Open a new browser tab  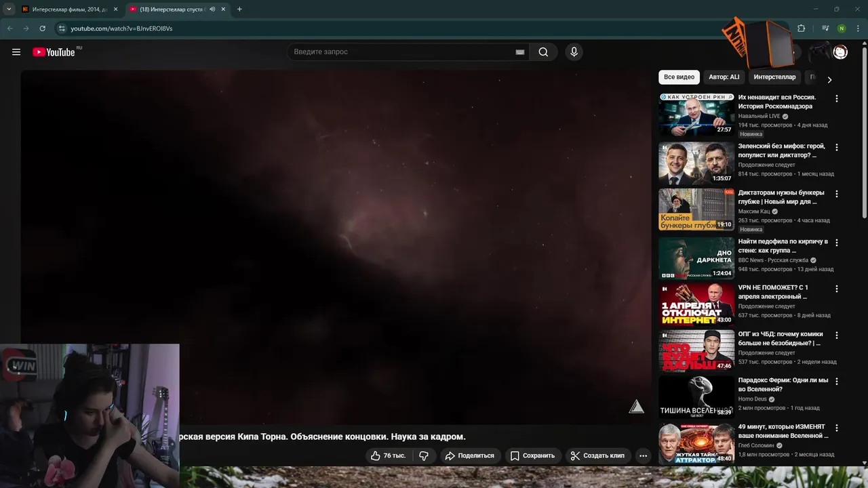239,9
